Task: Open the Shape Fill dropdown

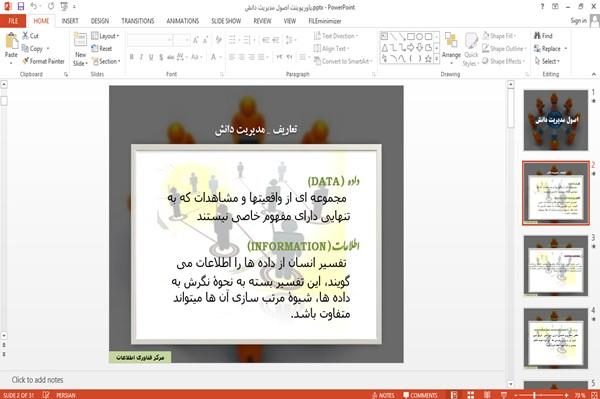Action: point(499,36)
